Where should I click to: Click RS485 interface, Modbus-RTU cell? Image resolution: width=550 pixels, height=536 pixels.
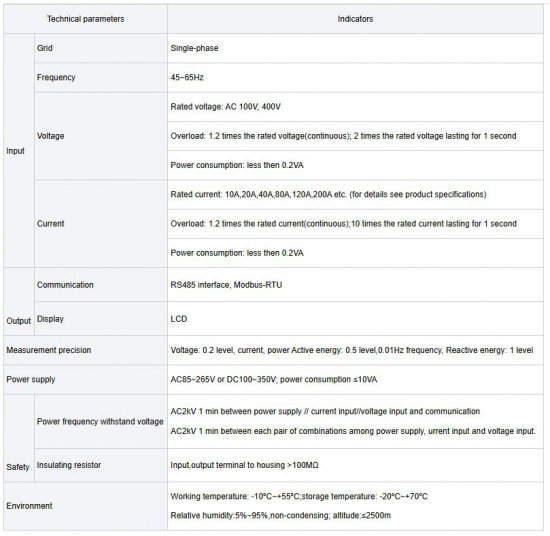[355, 285]
